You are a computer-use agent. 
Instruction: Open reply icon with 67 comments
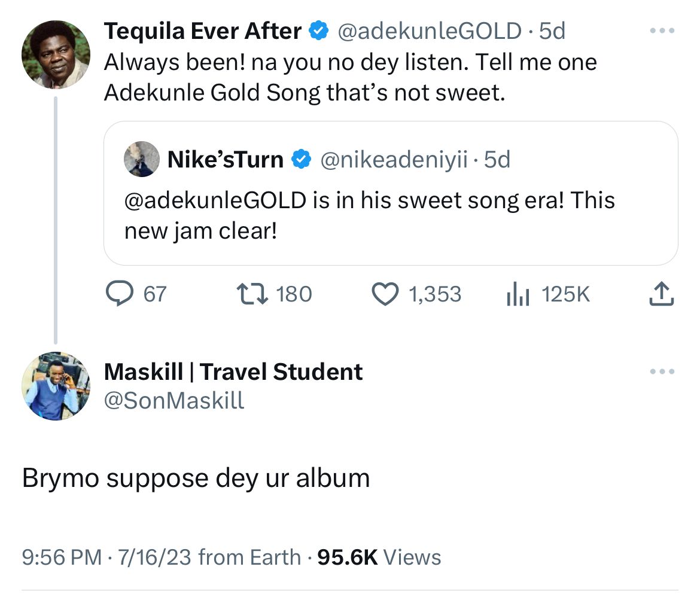120,294
